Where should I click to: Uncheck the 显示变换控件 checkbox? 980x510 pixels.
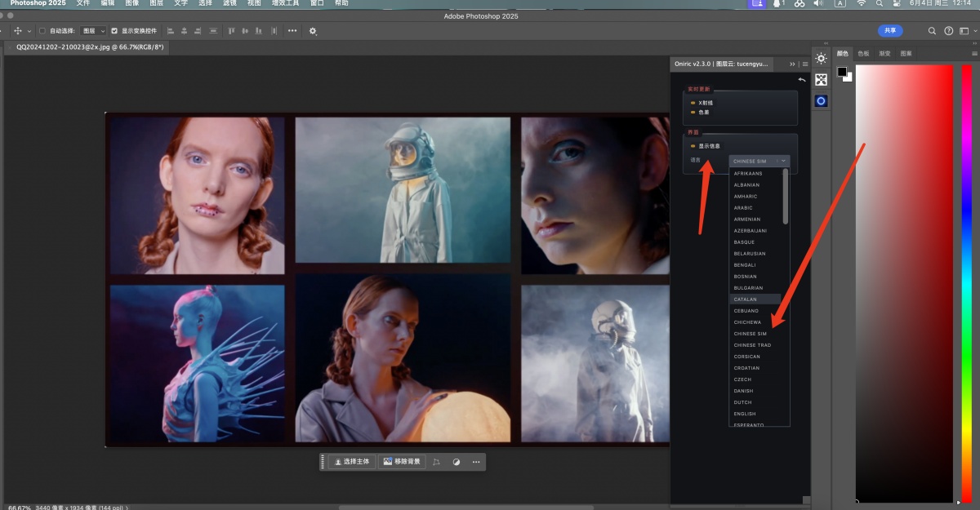pos(114,31)
